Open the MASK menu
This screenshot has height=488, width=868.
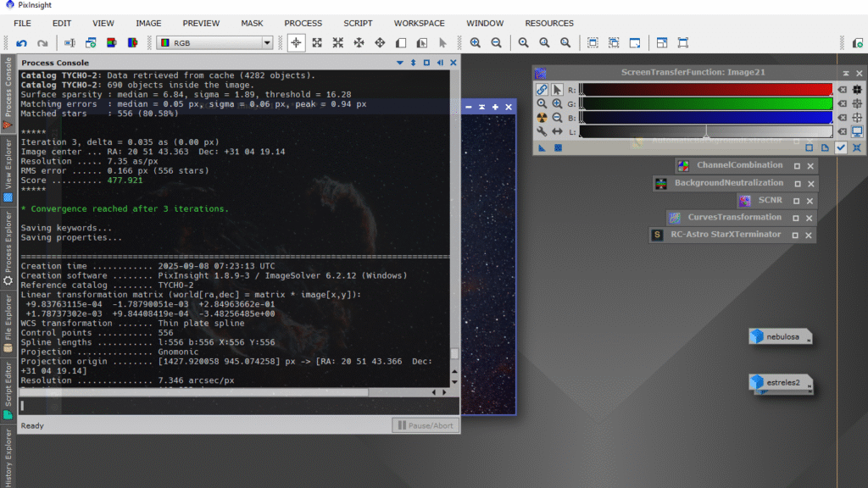point(252,23)
